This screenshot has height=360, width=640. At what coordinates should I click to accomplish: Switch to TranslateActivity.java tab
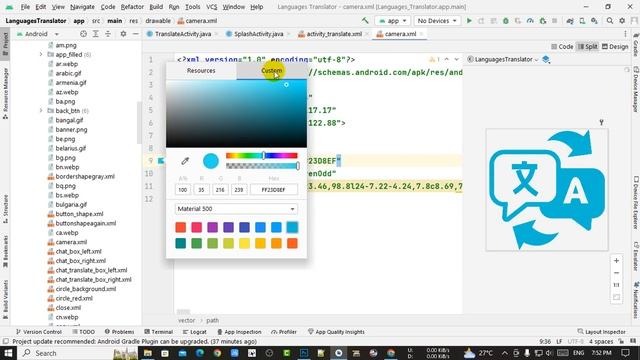182,34
